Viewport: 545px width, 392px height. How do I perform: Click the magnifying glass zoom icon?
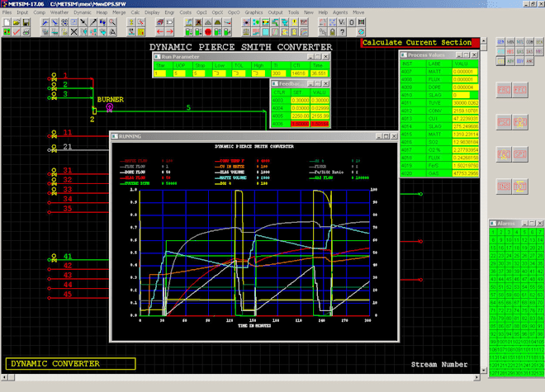click(112, 22)
